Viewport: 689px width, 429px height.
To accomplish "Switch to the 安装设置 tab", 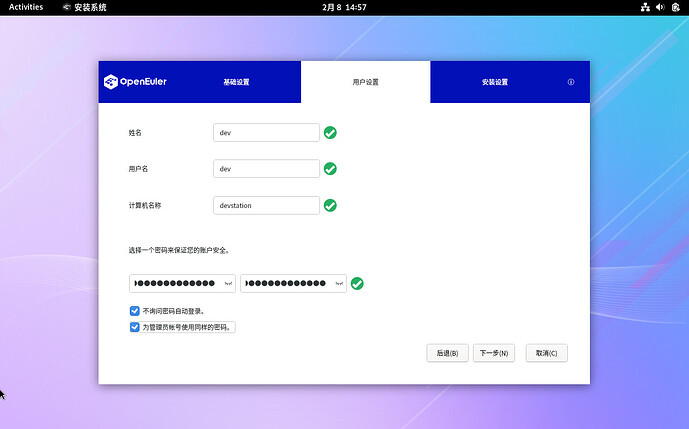I will [x=495, y=82].
